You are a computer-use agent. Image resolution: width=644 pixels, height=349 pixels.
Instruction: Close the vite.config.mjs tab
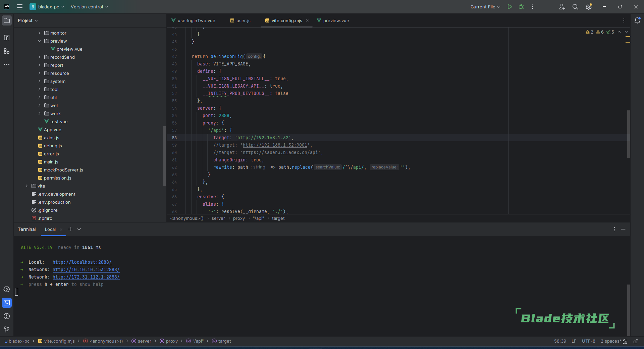tap(307, 20)
